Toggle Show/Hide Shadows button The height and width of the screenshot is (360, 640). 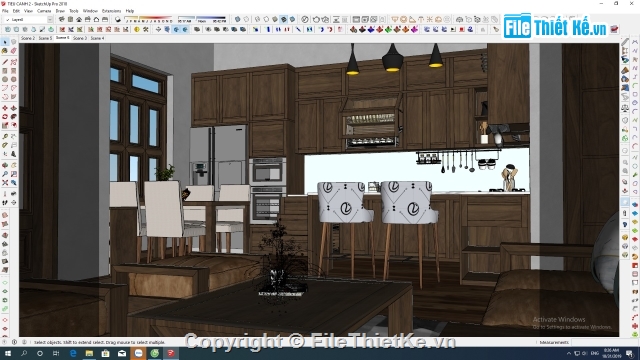click(118, 19)
